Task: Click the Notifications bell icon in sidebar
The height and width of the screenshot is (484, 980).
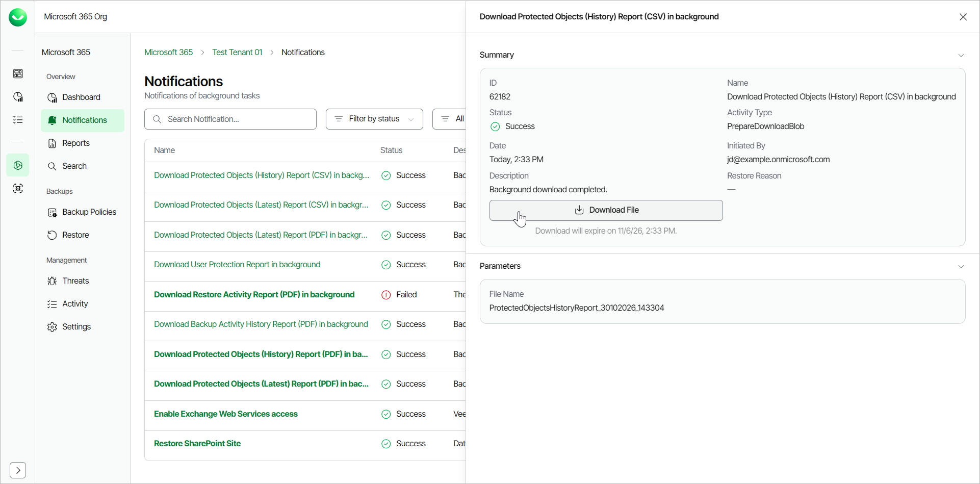Action: pos(52,120)
